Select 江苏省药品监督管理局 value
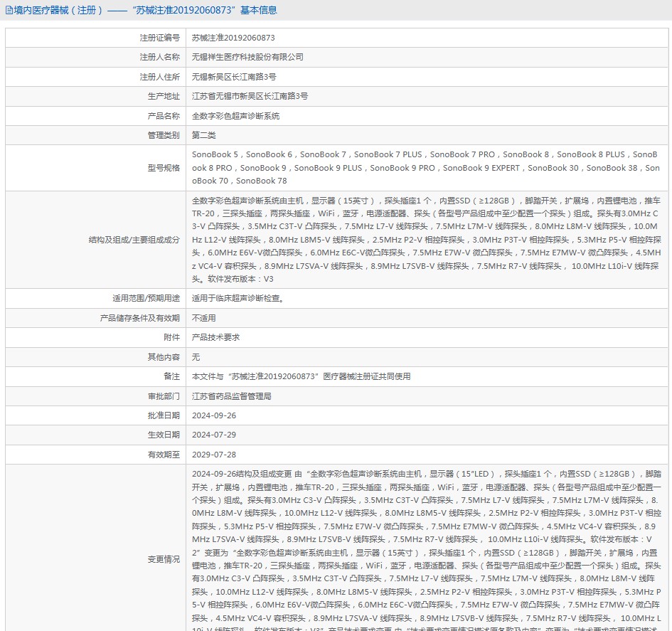The image size is (672, 631). (x=231, y=396)
